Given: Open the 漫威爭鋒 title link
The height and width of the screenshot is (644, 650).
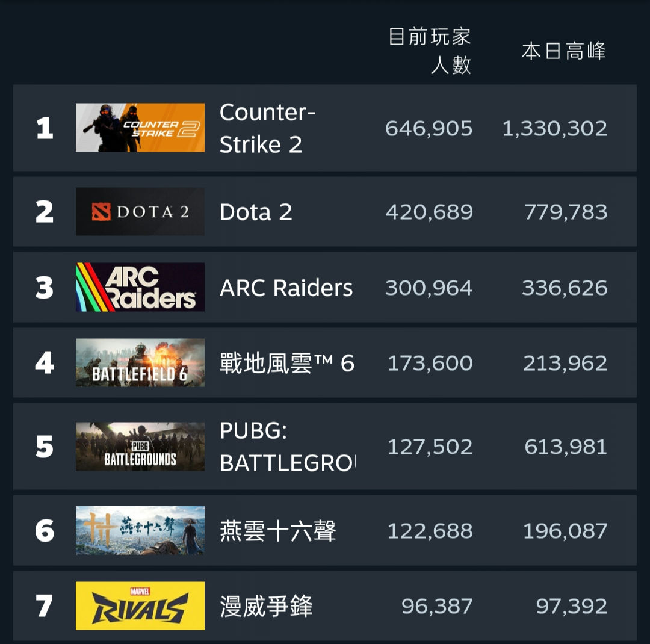Looking at the screenshot, I should [x=266, y=606].
